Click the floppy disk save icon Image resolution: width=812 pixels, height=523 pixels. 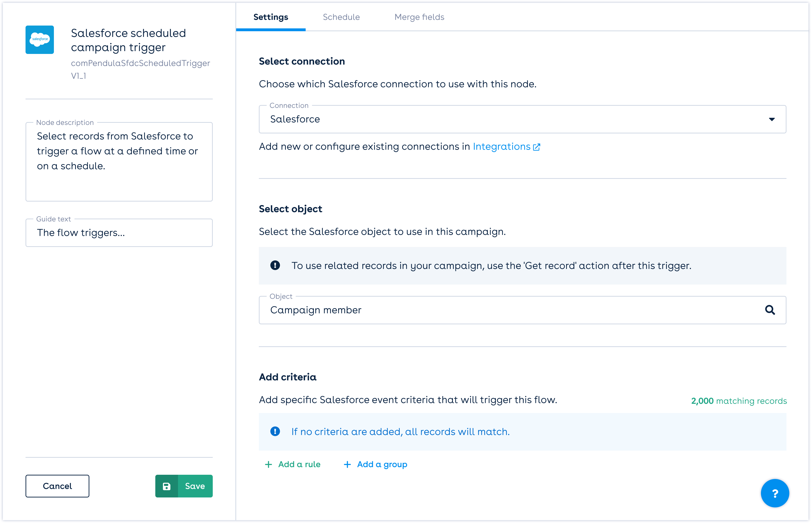pos(167,486)
